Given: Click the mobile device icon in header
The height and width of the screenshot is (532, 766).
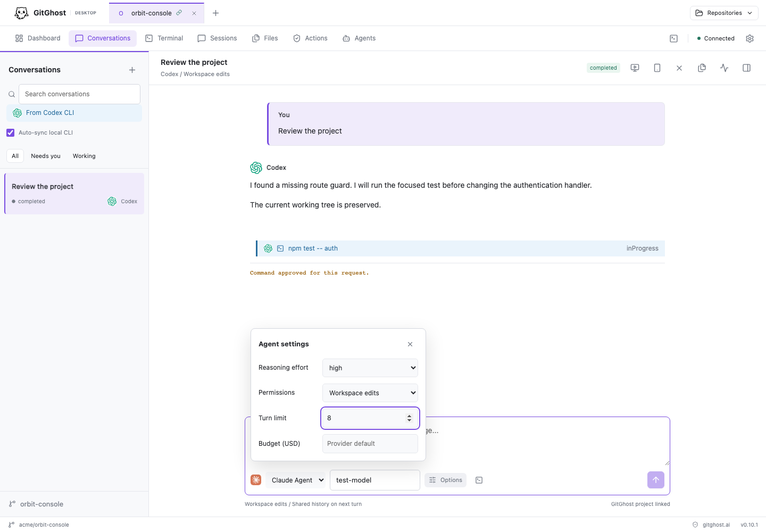Looking at the screenshot, I should [x=657, y=68].
